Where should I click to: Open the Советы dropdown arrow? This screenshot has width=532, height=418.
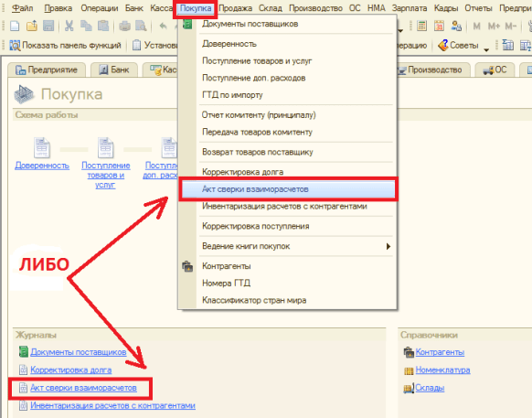(x=486, y=49)
